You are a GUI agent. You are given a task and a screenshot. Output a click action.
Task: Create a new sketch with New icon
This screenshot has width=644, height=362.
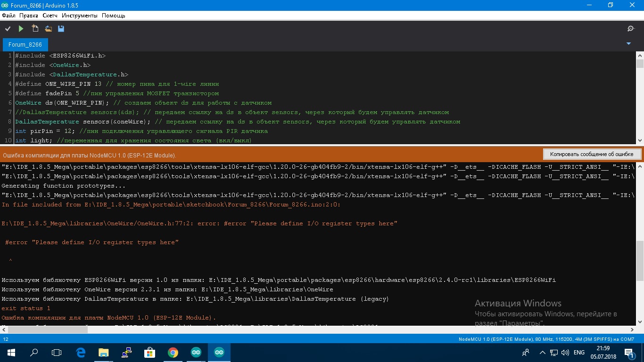(x=35, y=29)
